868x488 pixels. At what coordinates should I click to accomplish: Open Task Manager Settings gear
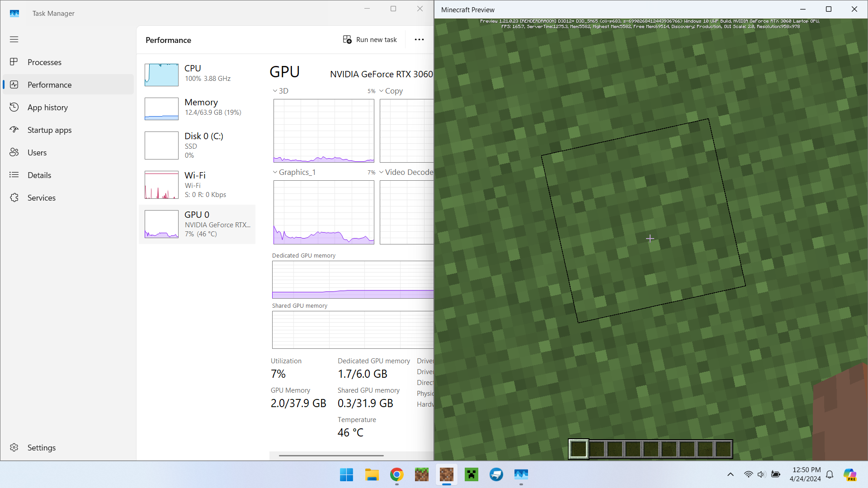[14, 447]
